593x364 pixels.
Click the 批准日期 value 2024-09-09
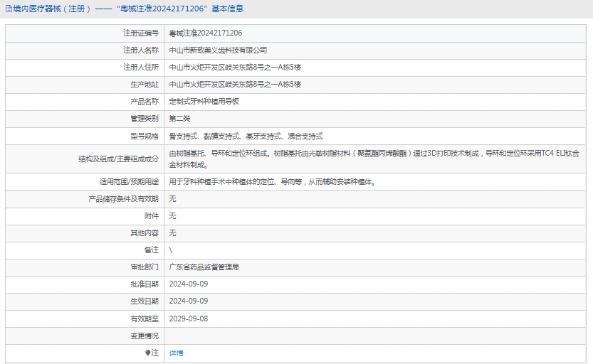(189, 284)
